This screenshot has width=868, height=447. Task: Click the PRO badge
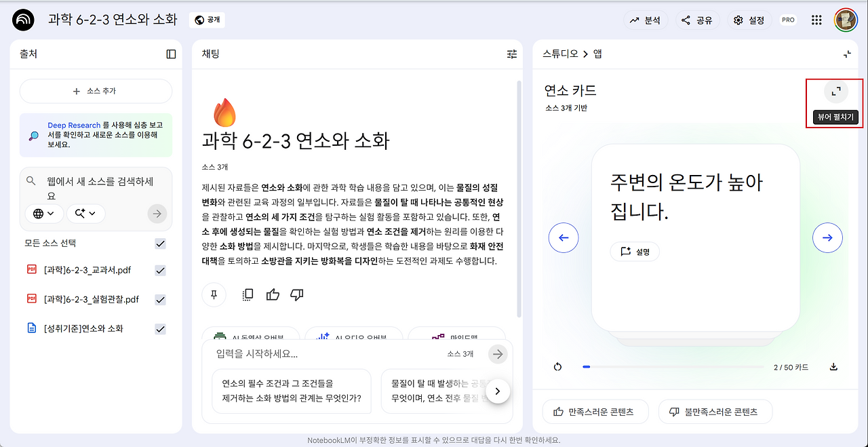[x=788, y=20]
